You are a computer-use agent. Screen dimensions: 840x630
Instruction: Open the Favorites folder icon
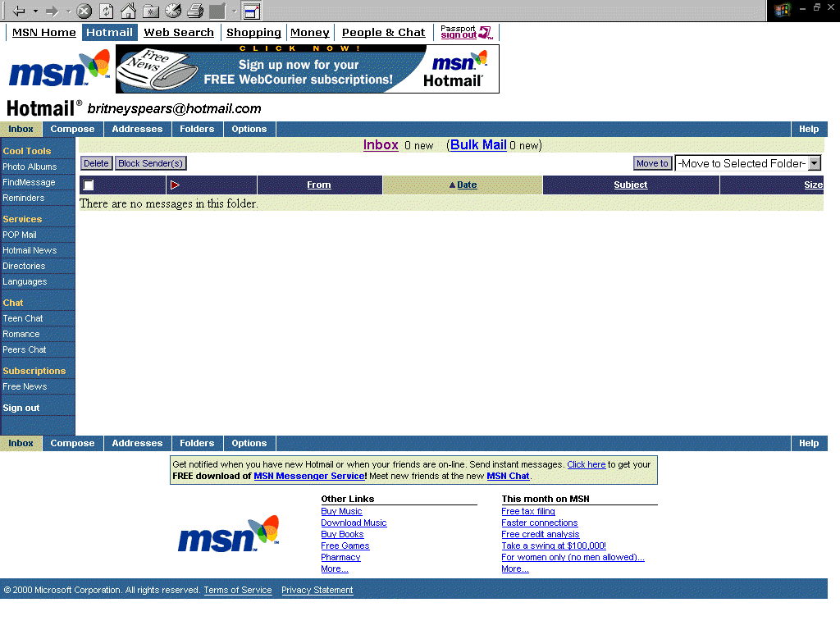pos(151,11)
